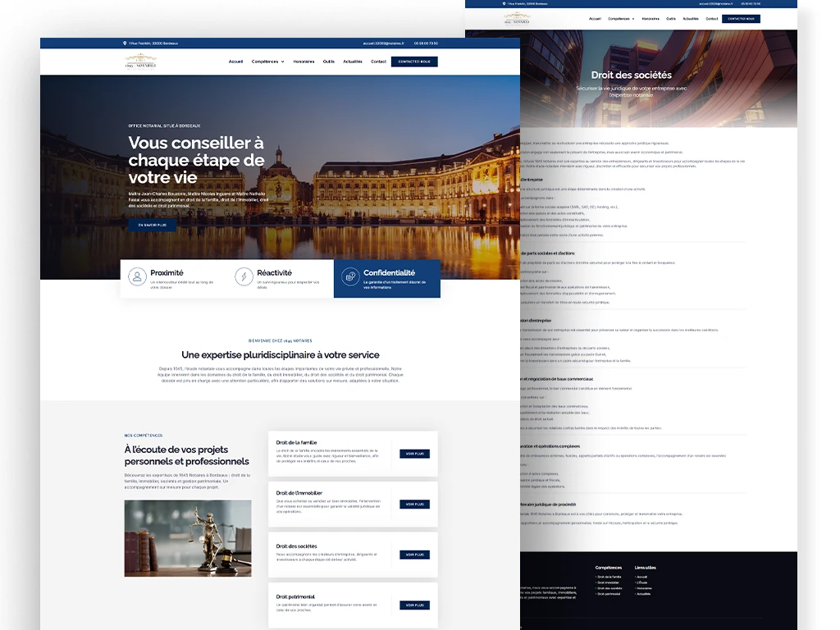Open the Honoraires menu item on the homepage
This screenshot has height=630, width=840.
coord(304,62)
